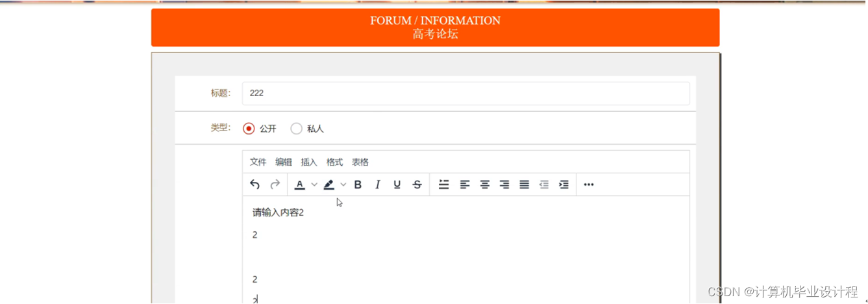Open the 表格 menu
This screenshot has height=304, width=868.
(360, 162)
